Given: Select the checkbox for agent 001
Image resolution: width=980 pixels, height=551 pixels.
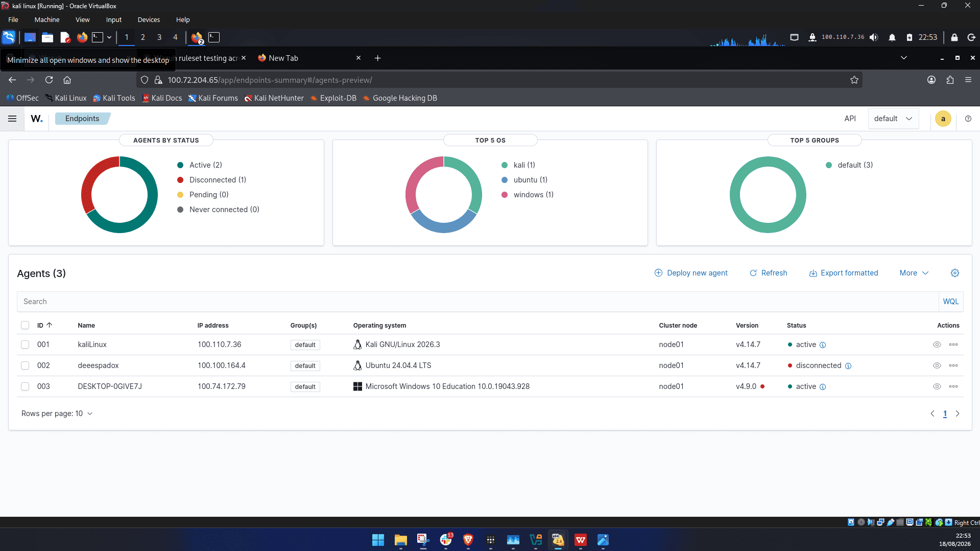Looking at the screenshot, I should (x=25, y=345).
